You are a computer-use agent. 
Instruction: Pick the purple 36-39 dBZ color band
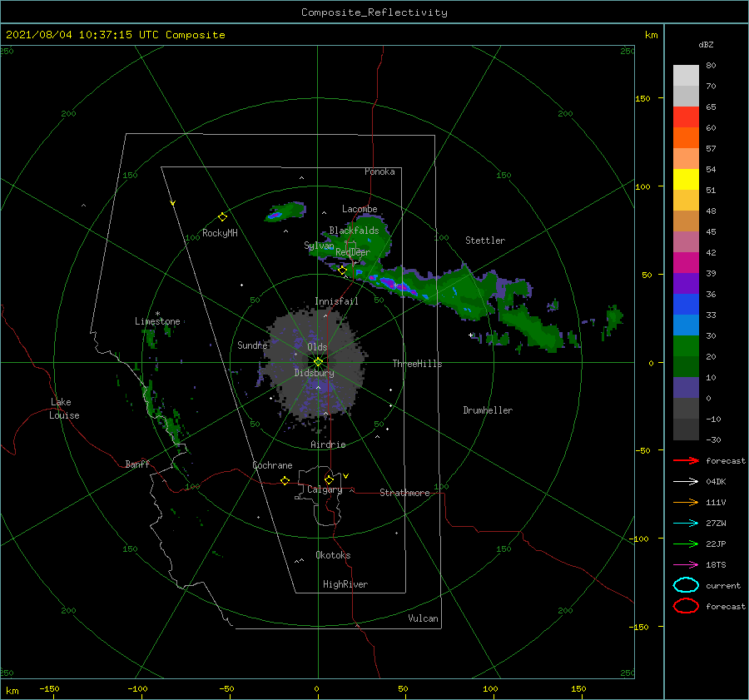[686, 283]
